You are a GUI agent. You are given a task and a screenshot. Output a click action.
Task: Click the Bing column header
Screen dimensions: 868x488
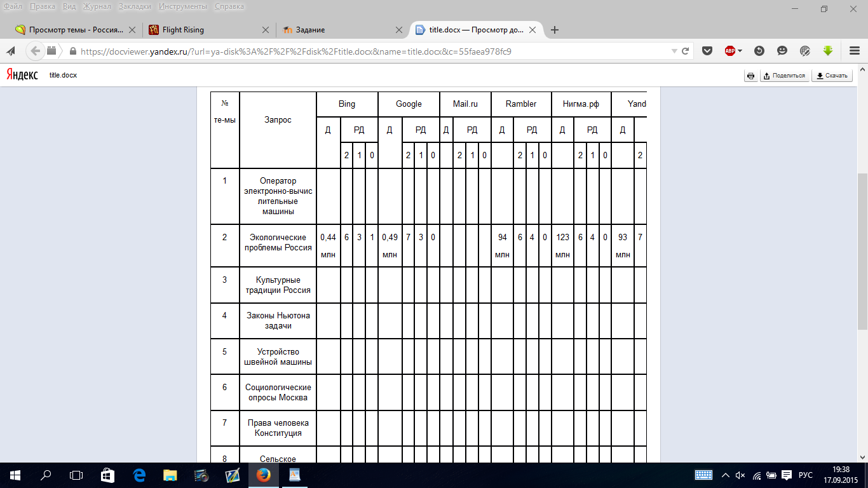(x=347, y=104)
